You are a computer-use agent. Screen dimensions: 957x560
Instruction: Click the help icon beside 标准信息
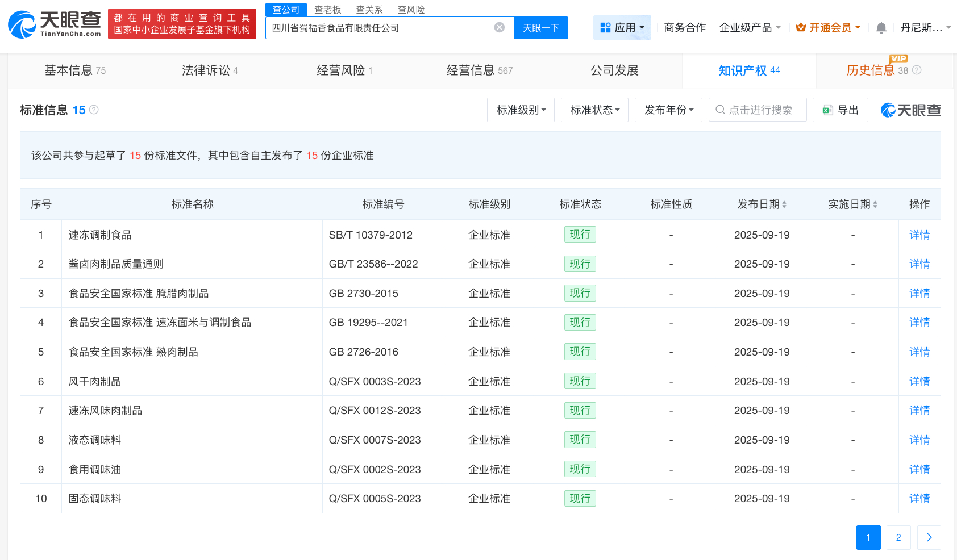pos(94,110)
